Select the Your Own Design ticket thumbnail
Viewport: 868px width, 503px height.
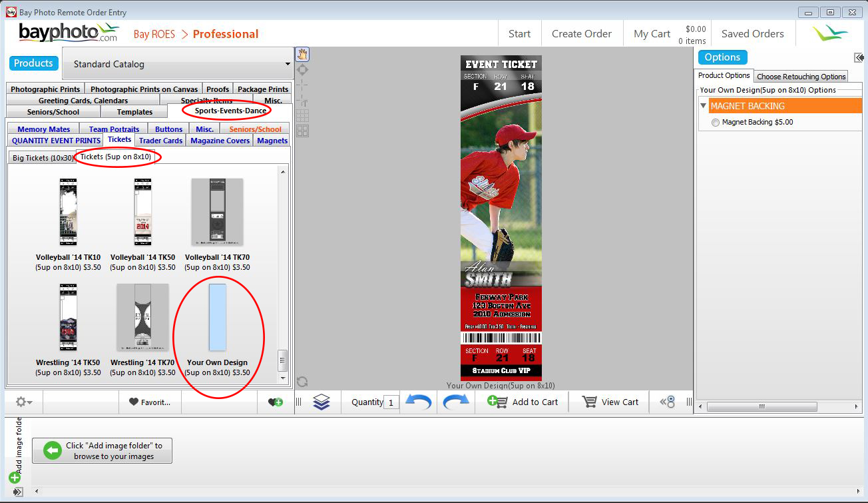[217, 317]
